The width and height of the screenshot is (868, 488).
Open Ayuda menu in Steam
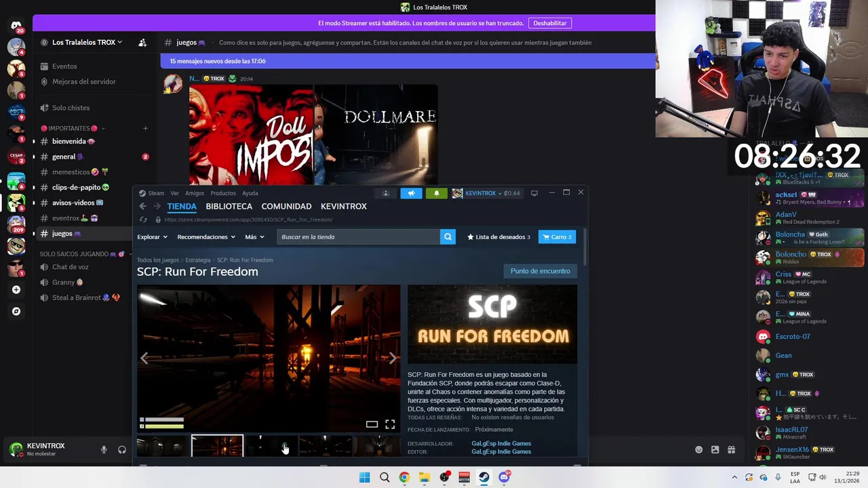(x=250, y=193)
